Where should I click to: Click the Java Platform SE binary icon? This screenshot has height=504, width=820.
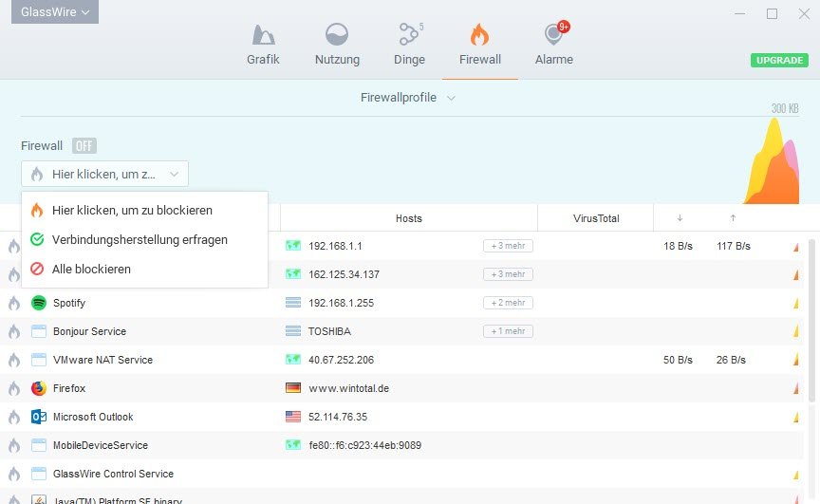coord(39,499)
